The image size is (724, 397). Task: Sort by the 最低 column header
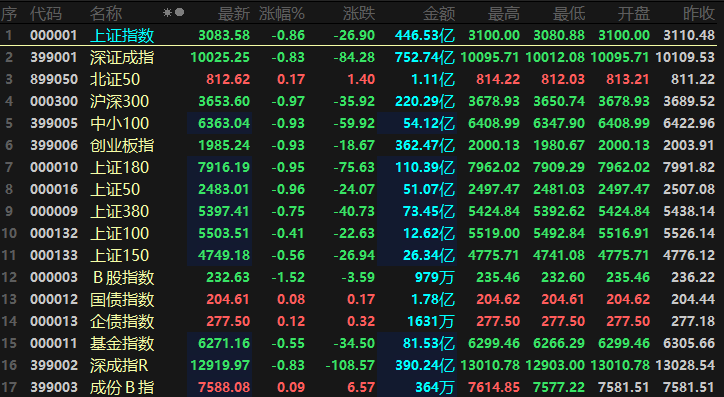569,14
